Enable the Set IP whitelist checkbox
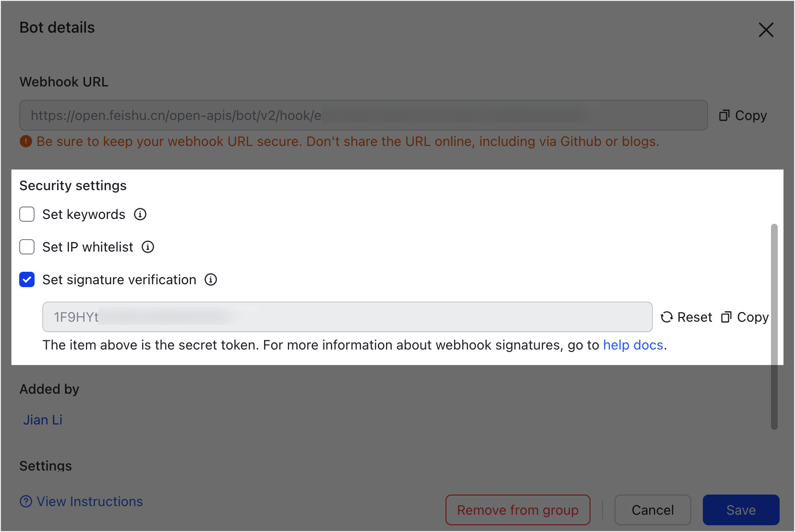The image size is (795, 532). point(27,247)
